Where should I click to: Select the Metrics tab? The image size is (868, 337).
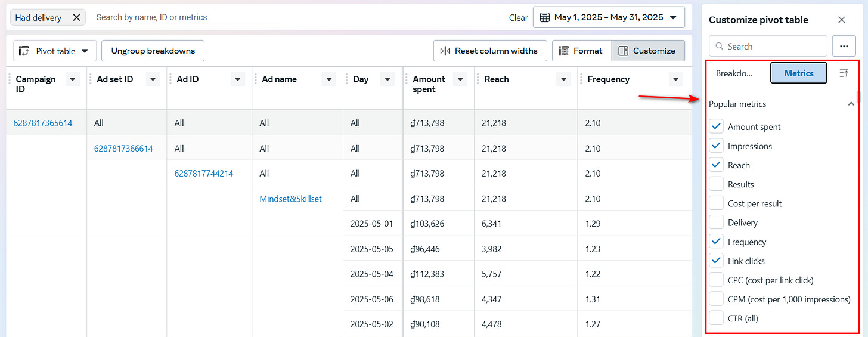coord(799,73)
